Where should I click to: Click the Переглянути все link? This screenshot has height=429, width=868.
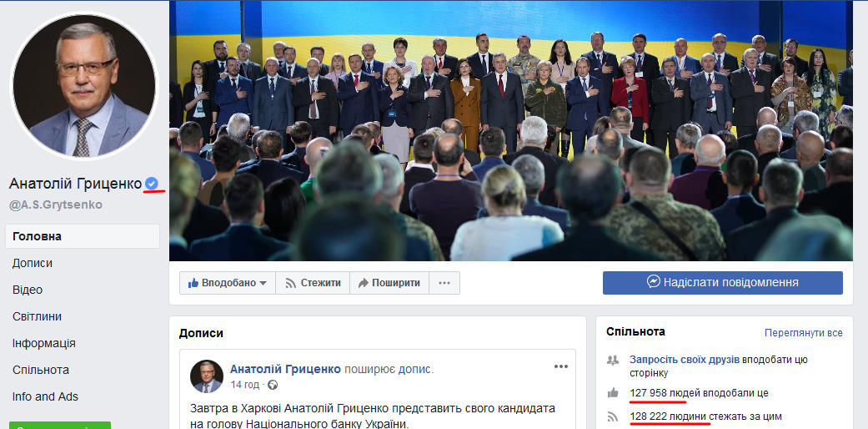pyautogui.click(x=804, y=332)
